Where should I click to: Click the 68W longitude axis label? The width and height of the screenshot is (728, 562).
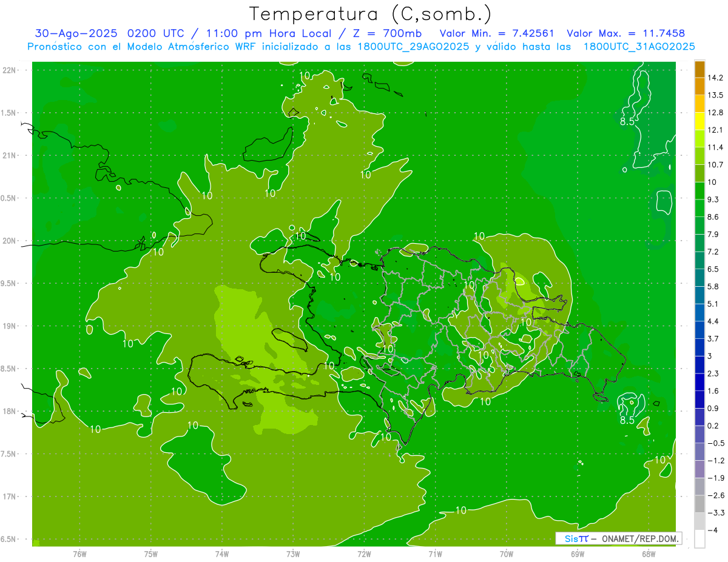(x=649, y=554)
